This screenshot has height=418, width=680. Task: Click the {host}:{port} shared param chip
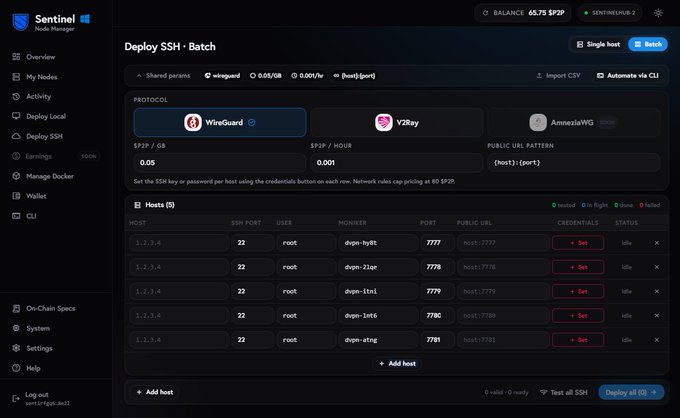354,75
